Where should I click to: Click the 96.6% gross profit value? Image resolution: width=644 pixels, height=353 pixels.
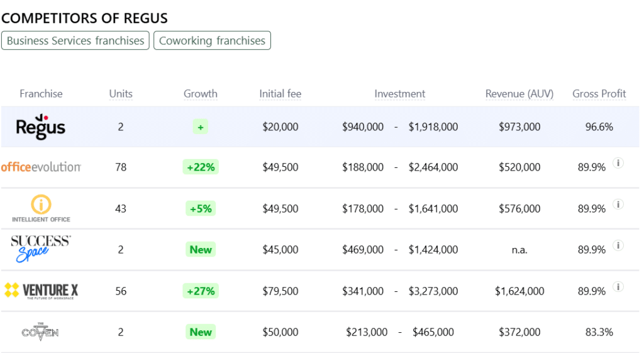[599, 126]
